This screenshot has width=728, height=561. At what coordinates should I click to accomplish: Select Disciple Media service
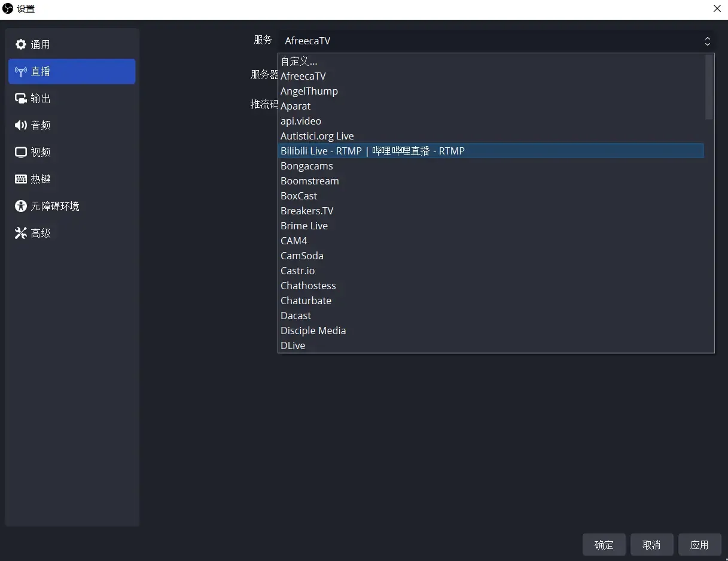click(x=491, y=330)
